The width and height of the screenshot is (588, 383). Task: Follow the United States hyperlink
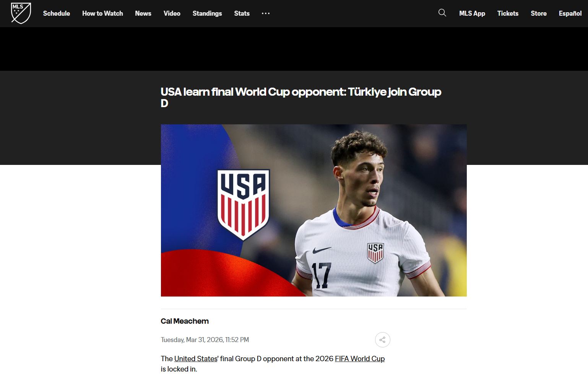pyautogui.click(x=196, y=359)
